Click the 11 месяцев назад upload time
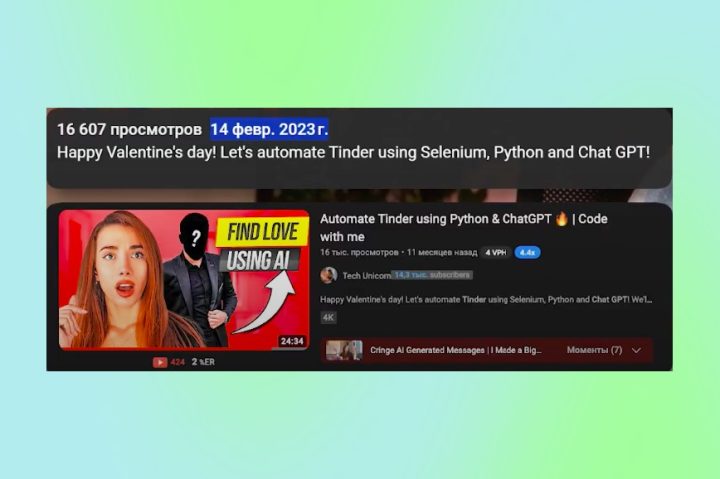720x479 pixels. (442, 253)
